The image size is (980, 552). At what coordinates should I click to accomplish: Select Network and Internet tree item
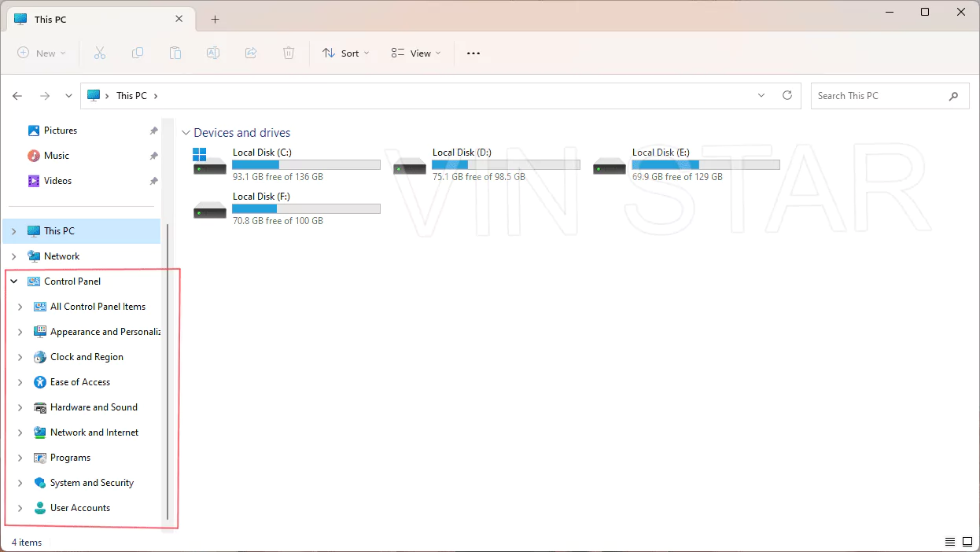click(x=94, y=432)
